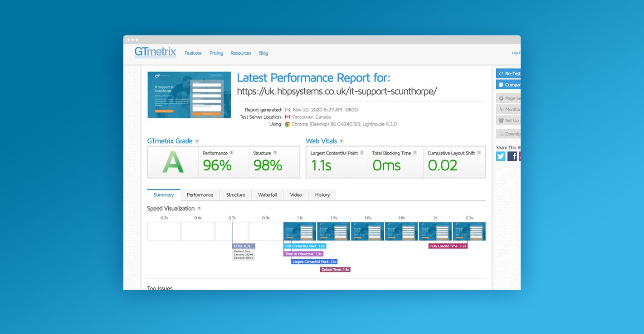Click the 2.2s filmstrip frame
The image size is (644, 334).
coord(469,231)
